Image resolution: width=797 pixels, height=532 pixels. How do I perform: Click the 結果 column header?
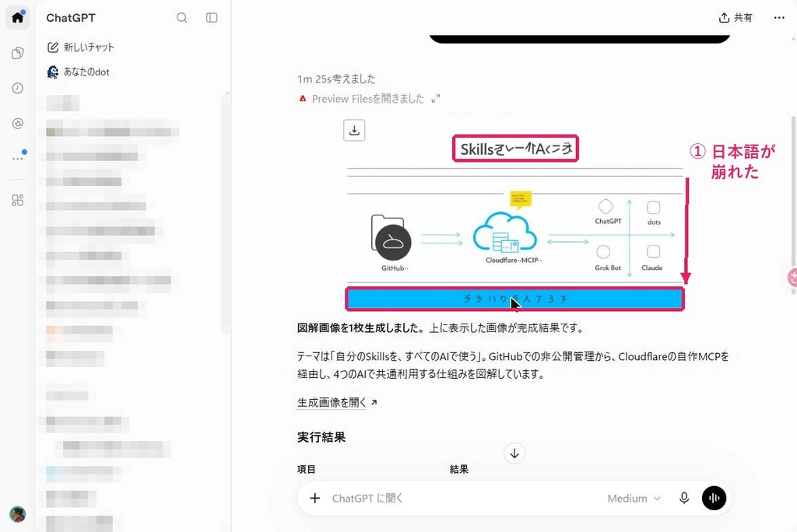coord(459,470)
